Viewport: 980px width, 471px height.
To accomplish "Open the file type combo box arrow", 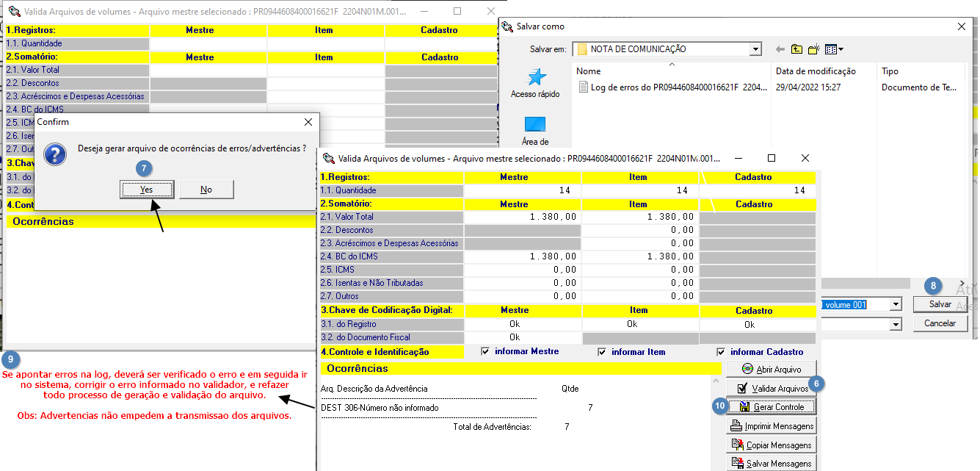I will click(x=896, y=324).
